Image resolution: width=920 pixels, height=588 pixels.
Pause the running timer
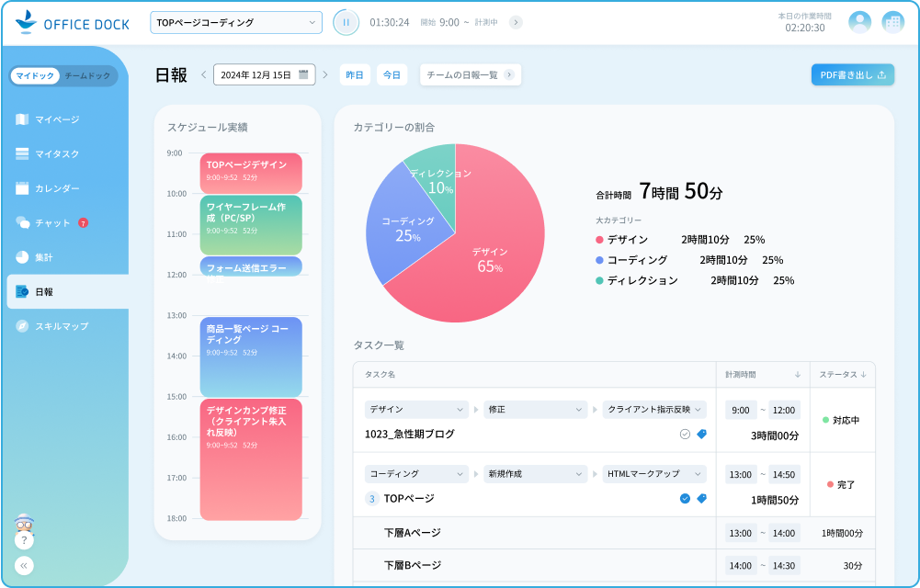tap(346, 21)
